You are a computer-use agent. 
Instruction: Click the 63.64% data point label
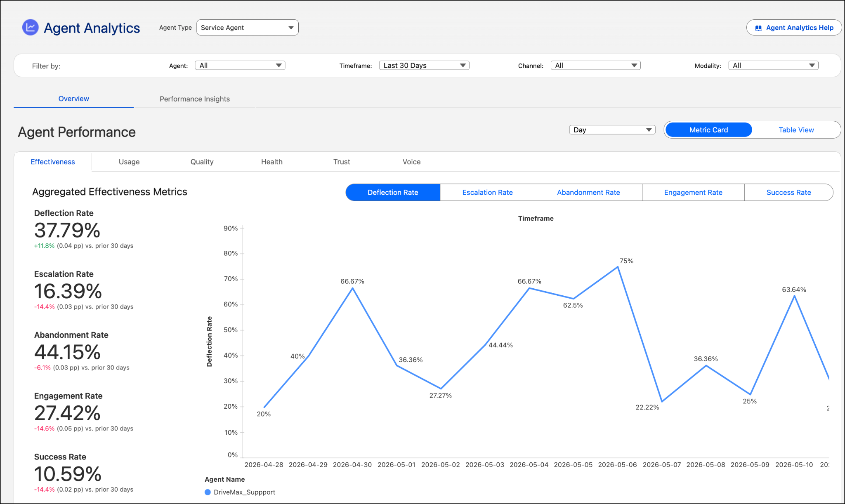pyautogui.click(x=794, y=290)
